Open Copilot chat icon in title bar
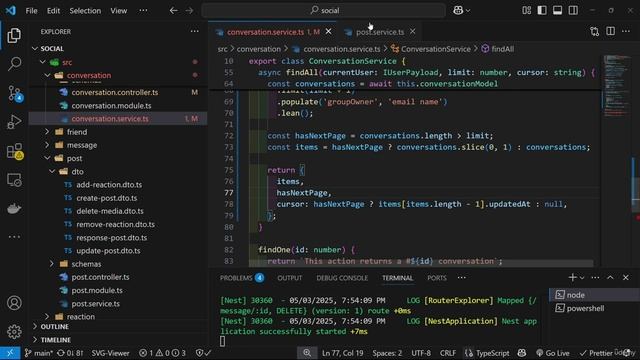 tap(458, 11)
